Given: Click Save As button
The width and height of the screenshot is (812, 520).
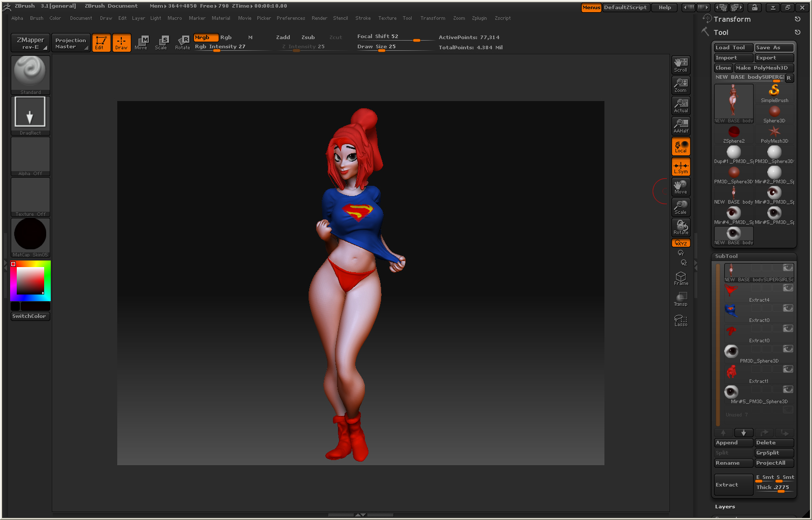Looking at the screenshot, I should click(x=774, y=48).
